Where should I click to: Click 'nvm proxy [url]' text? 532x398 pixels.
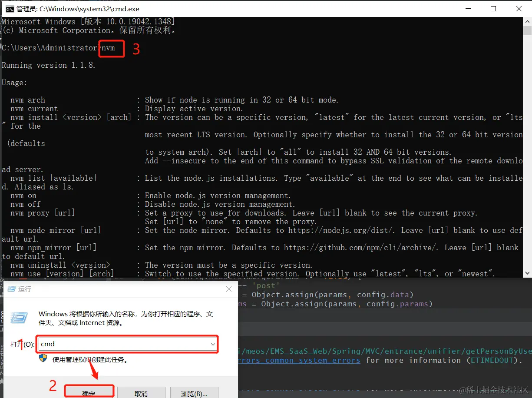(x=43, y=213)
